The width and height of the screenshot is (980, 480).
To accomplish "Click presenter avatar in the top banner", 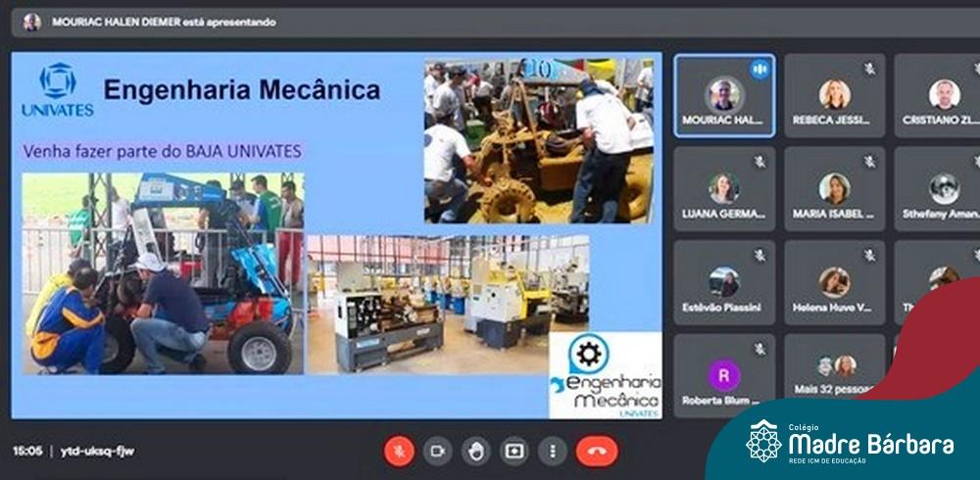I will (x=32, y=23).
